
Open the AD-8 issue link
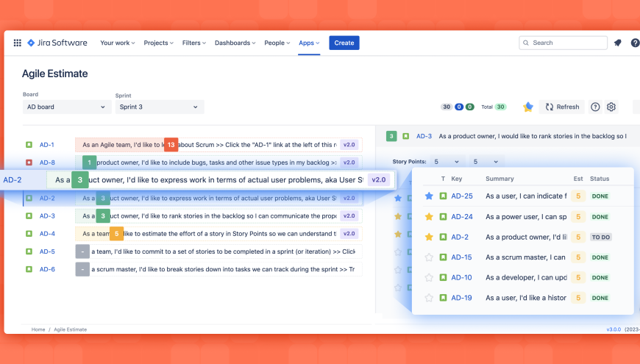click(x=47, y=163)
